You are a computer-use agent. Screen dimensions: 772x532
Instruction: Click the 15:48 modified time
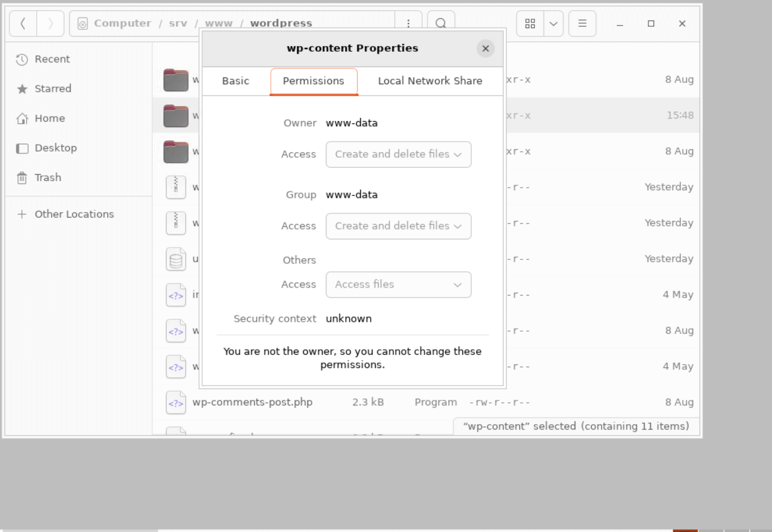pos(680,115)
